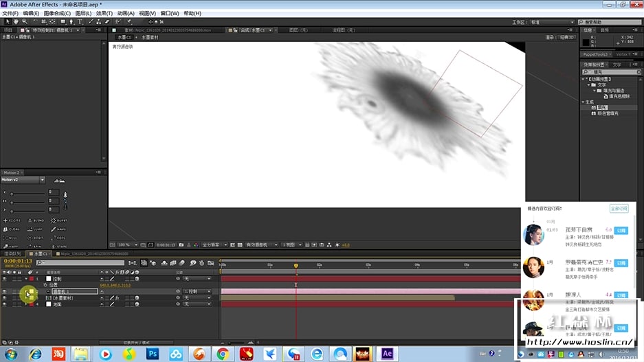The height and width of the screenshot is (362, 644).
Task: Hide the 控制 layer with eye toggle
Action: click(x=5, y=279)
